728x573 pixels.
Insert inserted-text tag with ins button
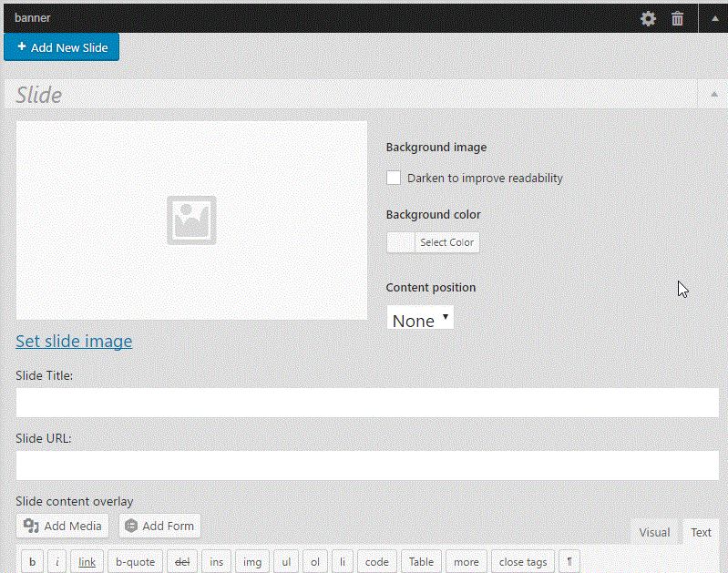click(216, 562)
